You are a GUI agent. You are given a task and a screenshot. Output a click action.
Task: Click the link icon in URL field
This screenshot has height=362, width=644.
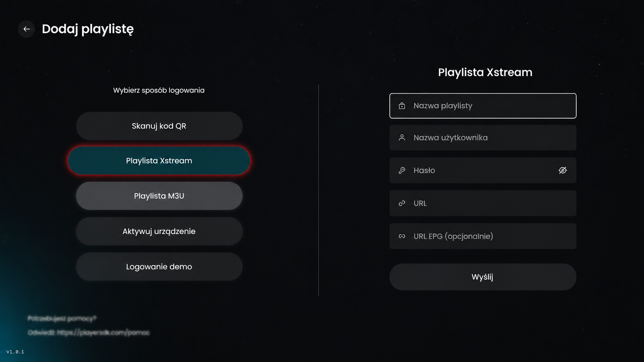point(402,203)
